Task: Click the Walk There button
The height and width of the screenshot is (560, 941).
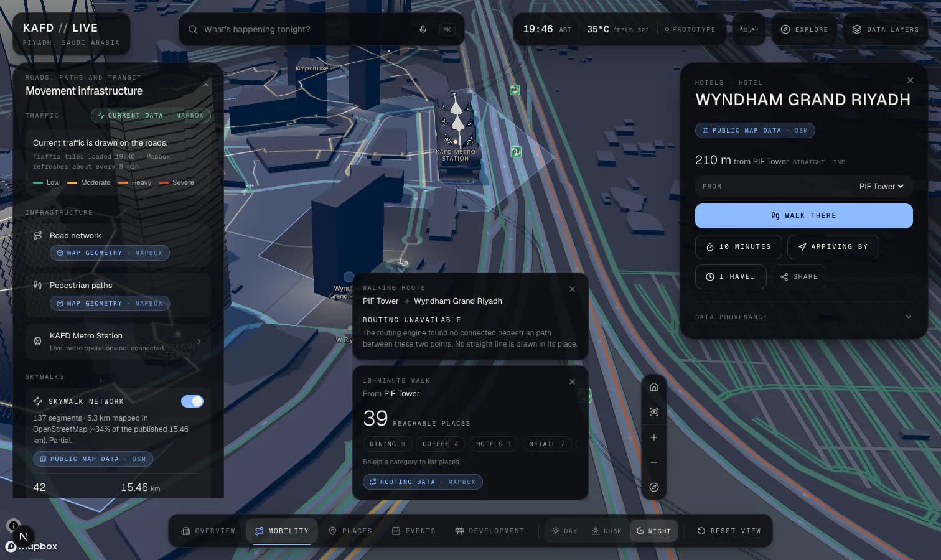Action: (x=804, y=216)
